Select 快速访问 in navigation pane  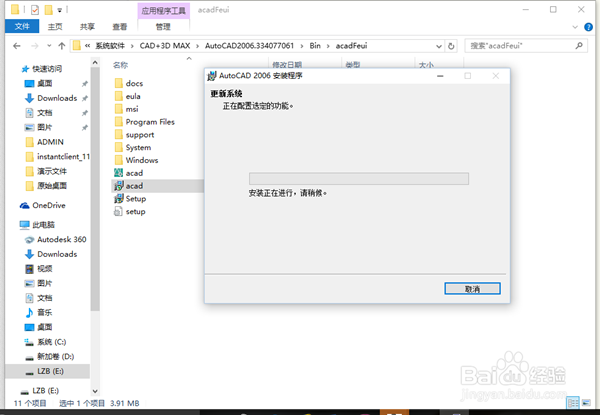point(41,69)
